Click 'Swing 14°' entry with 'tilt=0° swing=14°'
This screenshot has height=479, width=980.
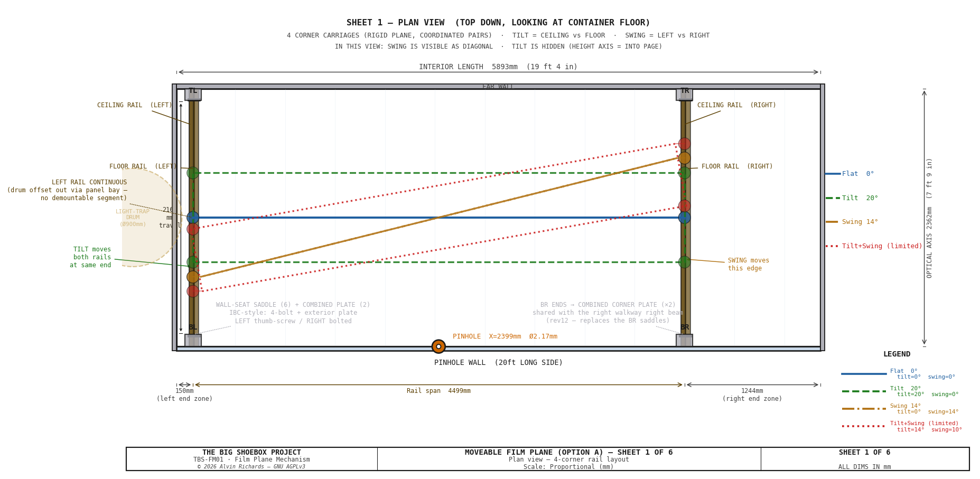[924, 409]
